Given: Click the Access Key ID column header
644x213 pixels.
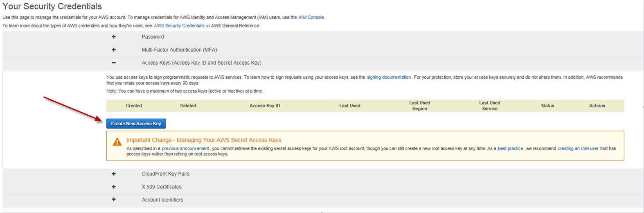Looking at the screenshot, I should coord(265,106).
